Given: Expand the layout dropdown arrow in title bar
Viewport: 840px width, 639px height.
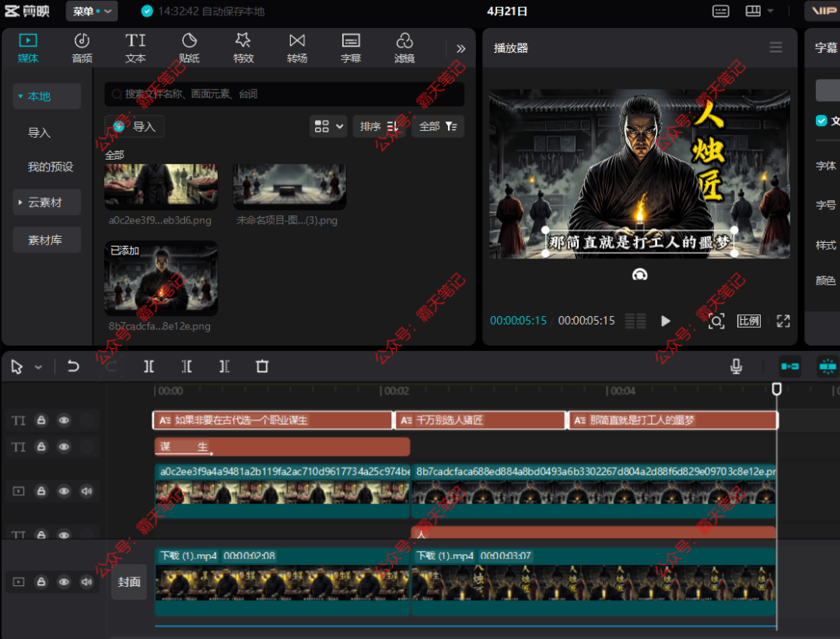Looking at the screenshot, I should pyautogui.click(x=770, y=11).
